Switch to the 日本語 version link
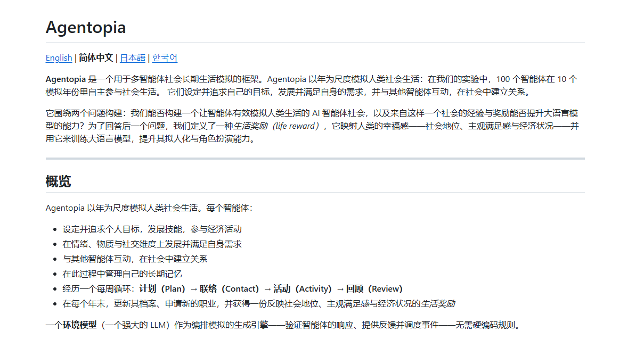The image size is (644, 339). click(x=133, y=58)
